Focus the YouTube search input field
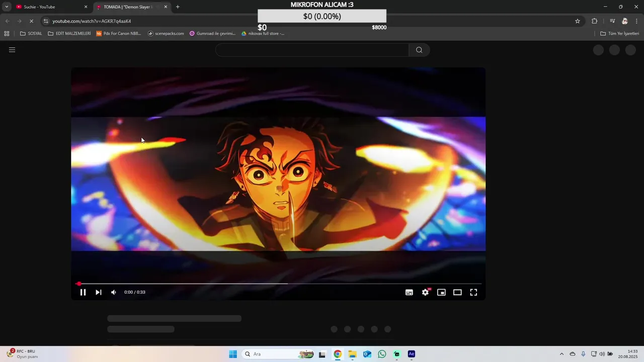The width and height of the screenshot is (644, 362). 312,50
